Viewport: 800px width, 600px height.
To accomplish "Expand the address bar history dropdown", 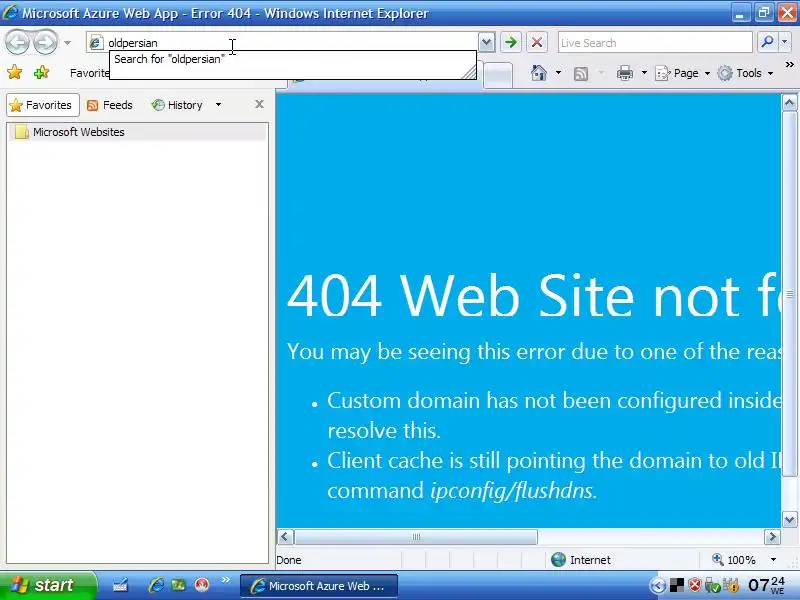I will click(x=487, y=43).
